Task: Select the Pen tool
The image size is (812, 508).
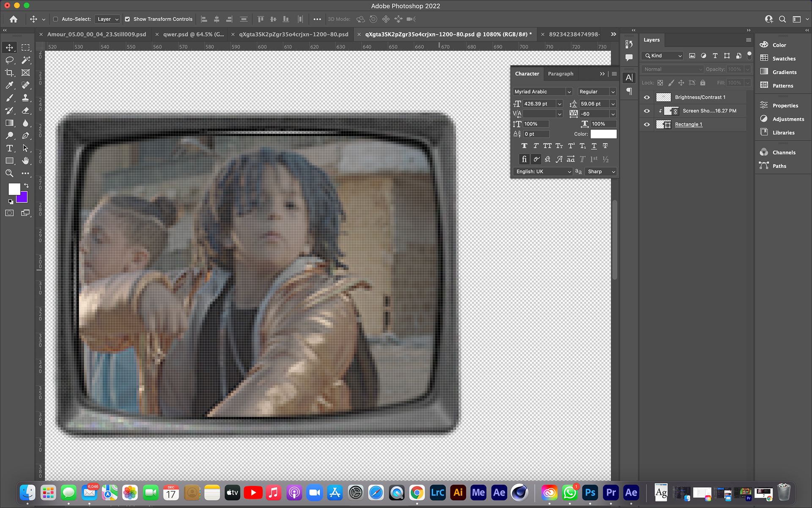Action: [26, 135]
